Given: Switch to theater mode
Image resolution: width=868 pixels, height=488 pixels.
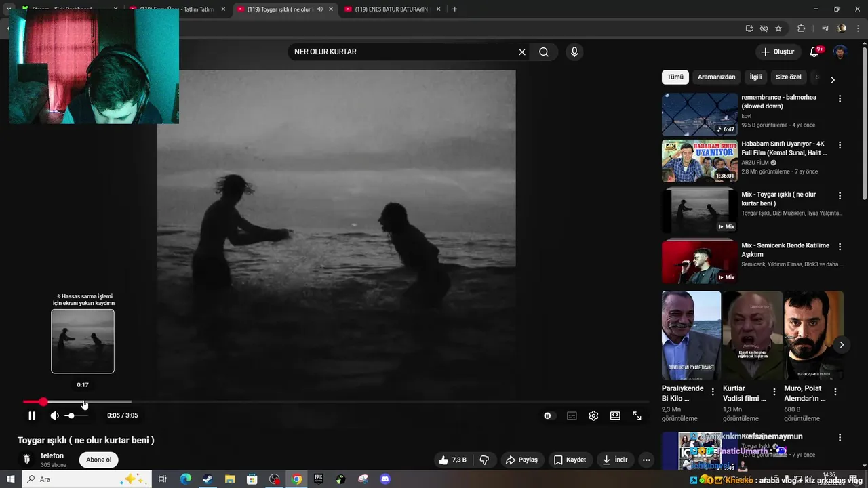Looking at the screenshot, I should pos(615,415).
